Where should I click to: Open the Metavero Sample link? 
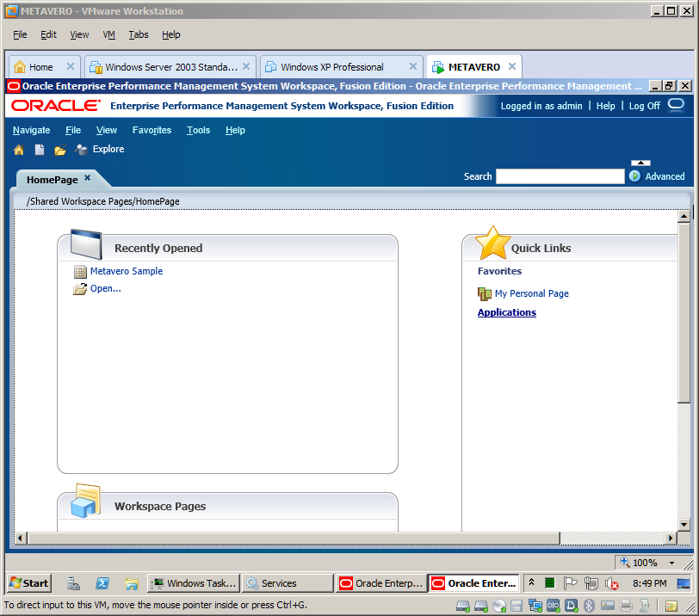[127, 271]
